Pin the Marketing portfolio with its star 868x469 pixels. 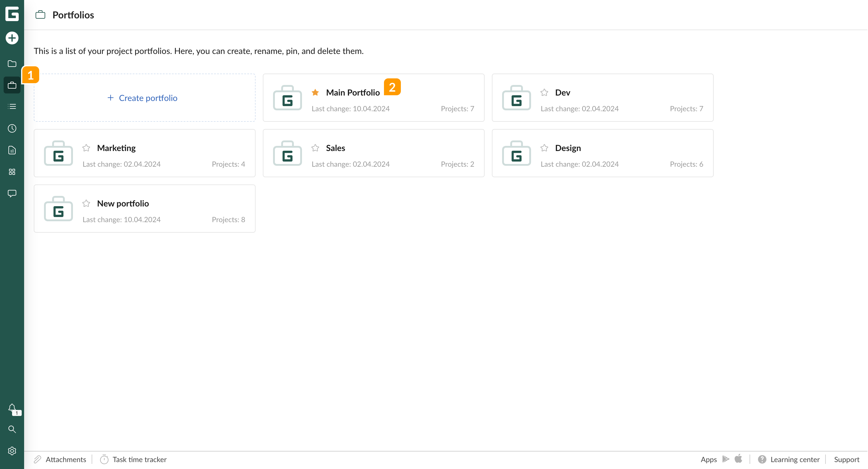(86, 148)
